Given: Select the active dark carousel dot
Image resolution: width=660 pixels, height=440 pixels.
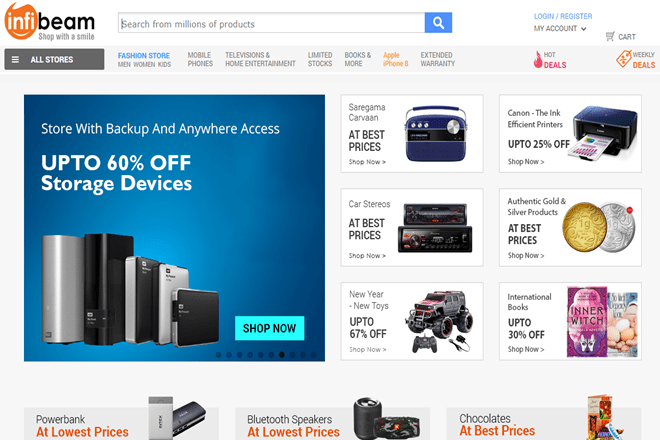Looking at the screenshot, I should pyautogui.click(x=282, y=355).
